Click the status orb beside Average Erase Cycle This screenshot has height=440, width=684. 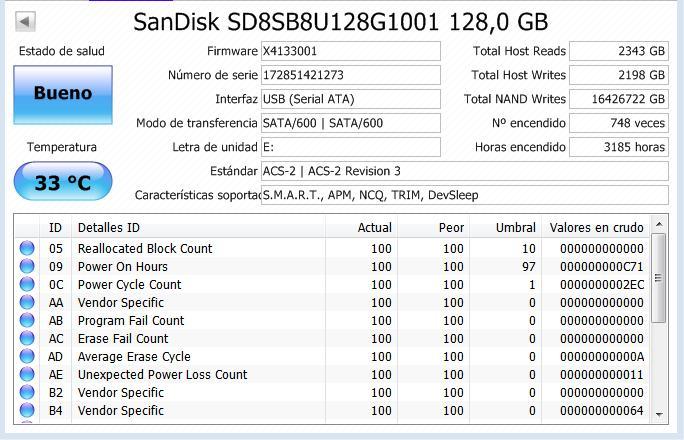pos(27,356)
